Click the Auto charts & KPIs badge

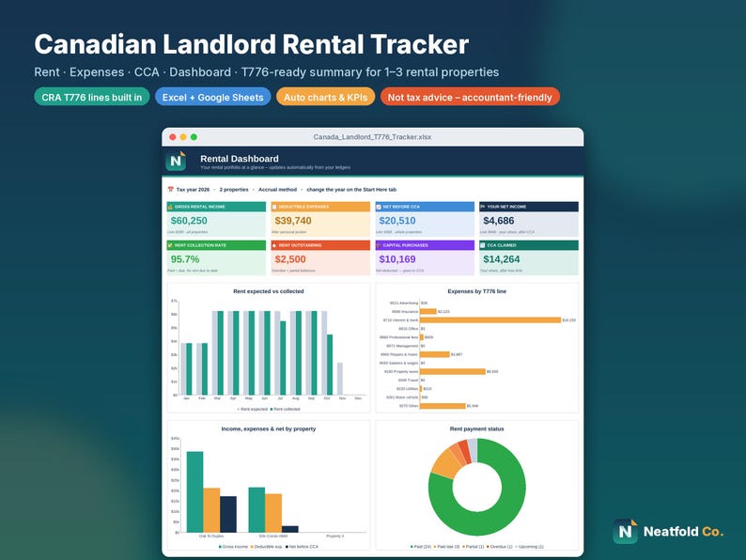pyautogui.click(x=325, y=97)
